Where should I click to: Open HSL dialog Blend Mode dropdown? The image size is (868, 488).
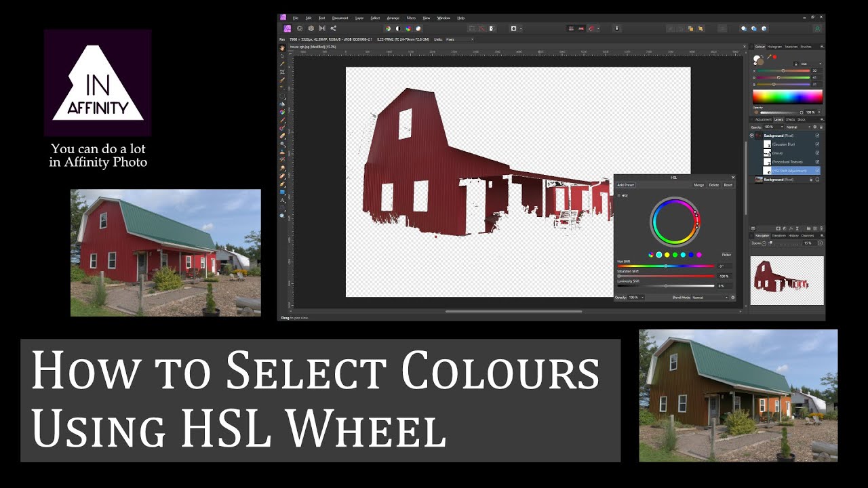(709, 297)
